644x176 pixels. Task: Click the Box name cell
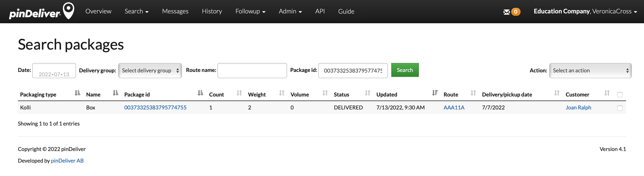click(x=91, y=107)
